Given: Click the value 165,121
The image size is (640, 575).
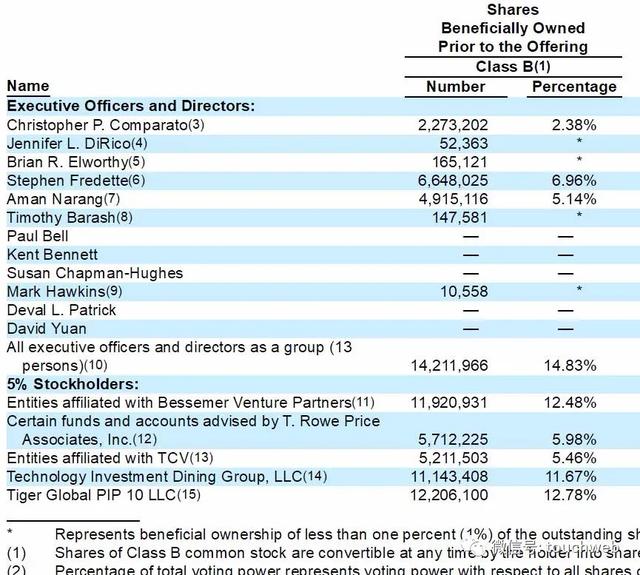Looking at the screenshot, I should point(460,162).
